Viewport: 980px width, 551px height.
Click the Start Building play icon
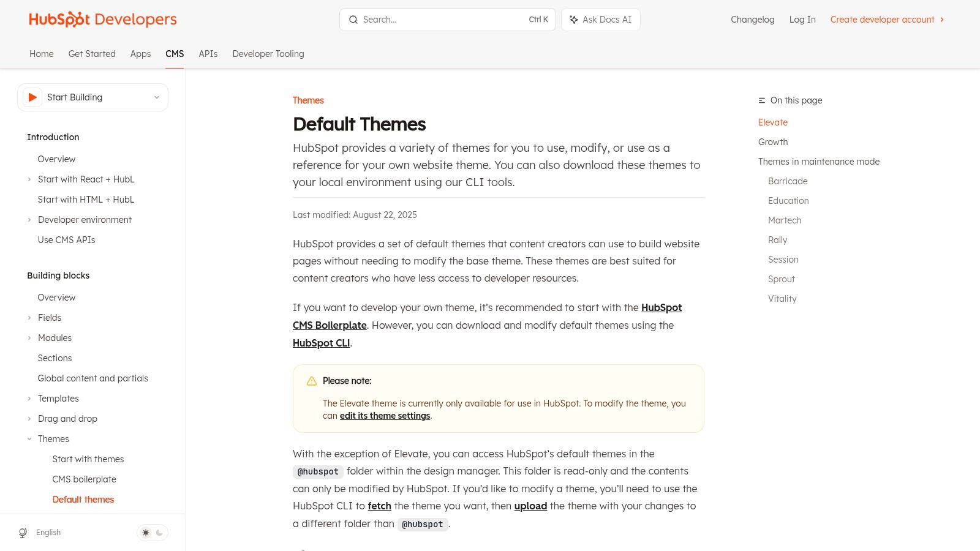32,97
